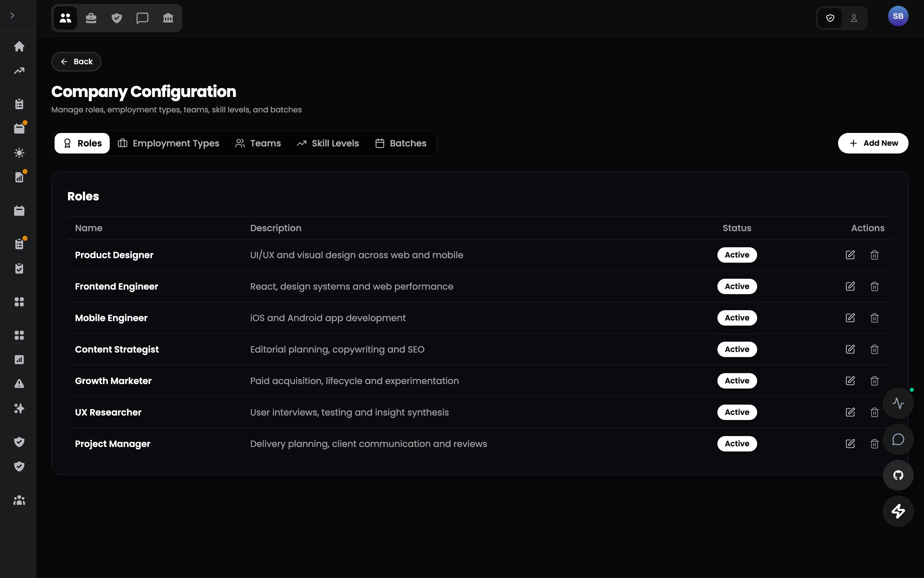Edit the UX Researcher role
The height and width of the screenshot is (578, 924).
[850, 412]
